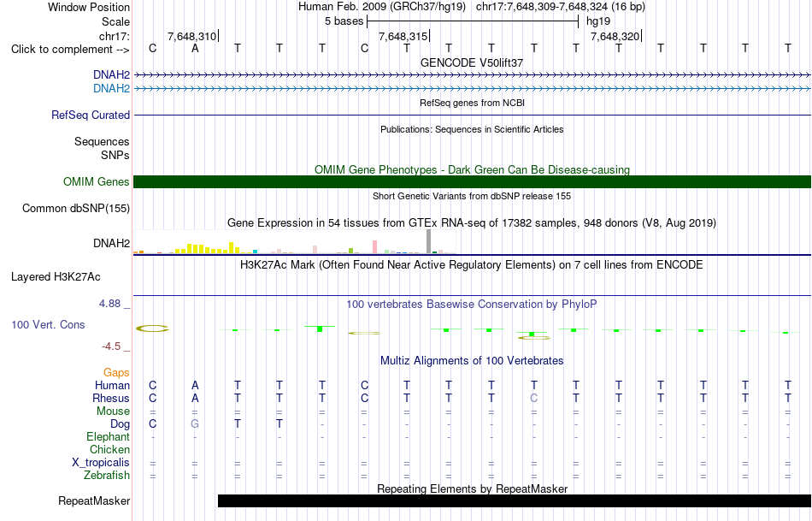Click the large gold C PhyloP logo

(x=152, y=329)
